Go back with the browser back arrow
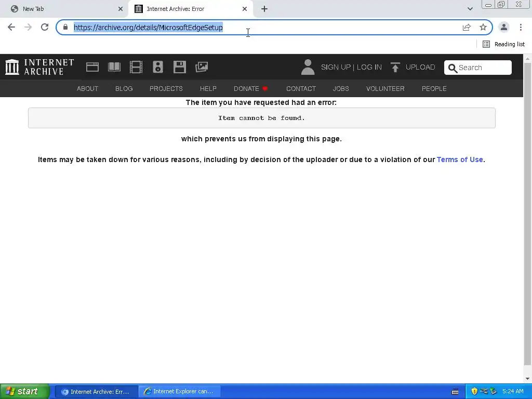 (x=11, y=27)
